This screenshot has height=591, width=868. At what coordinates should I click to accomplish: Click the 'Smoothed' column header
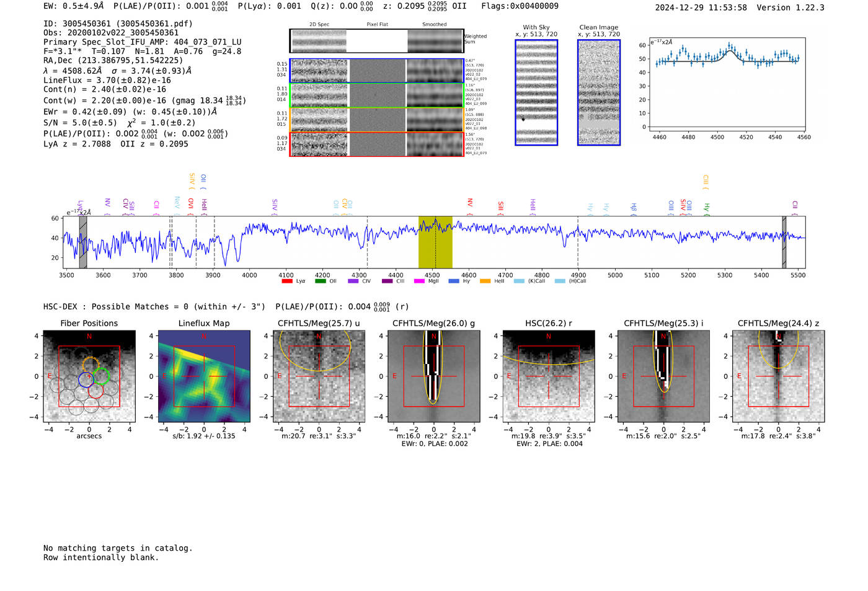tap(434, 24)
